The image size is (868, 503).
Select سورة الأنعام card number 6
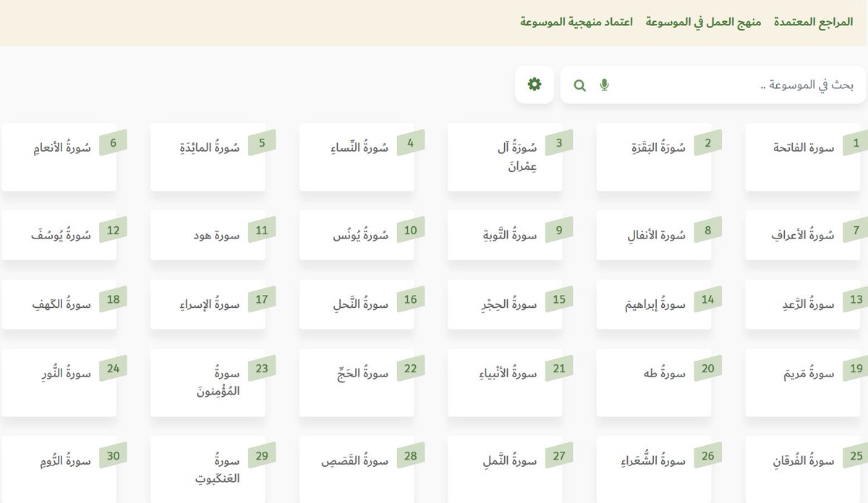click(59, 156)
